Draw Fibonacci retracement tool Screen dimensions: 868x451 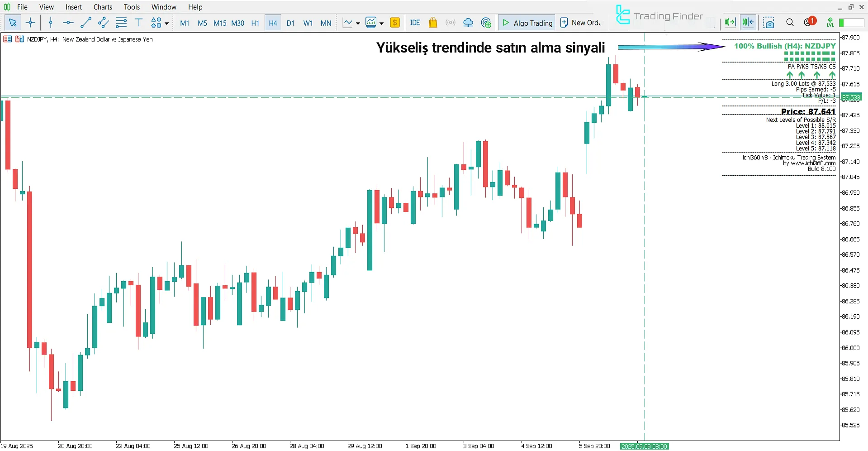pos(121,23)
